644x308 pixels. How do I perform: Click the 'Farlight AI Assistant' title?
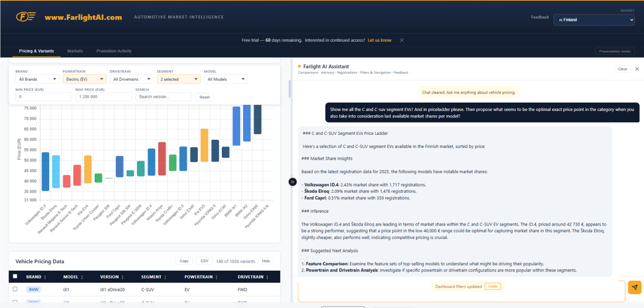(326, 66)
